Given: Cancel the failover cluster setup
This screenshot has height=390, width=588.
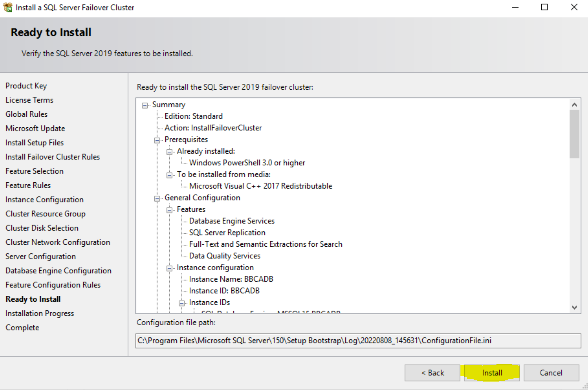Looking at the screenshot, I should pos(551,373).
